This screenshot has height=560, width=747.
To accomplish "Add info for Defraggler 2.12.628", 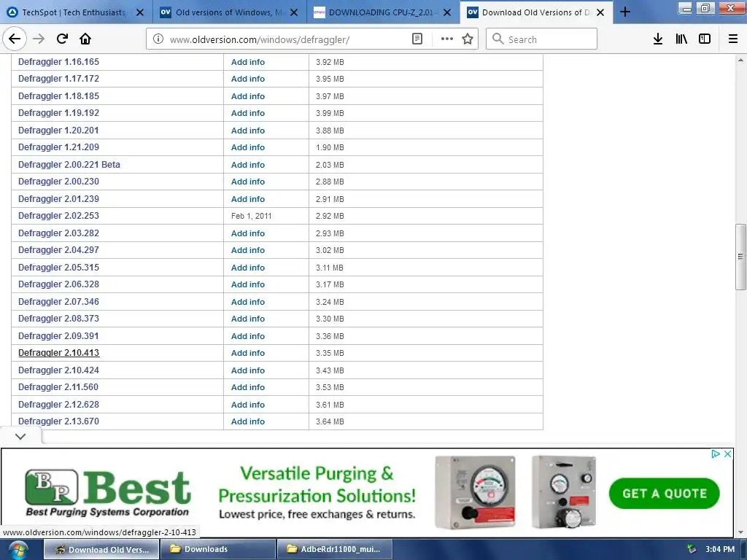I will click(x=248, y=405).
